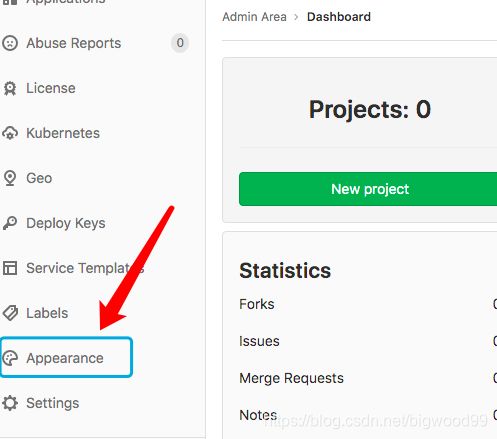Click the Labels tag icon
497x439 pixels.
coord(10,313)
